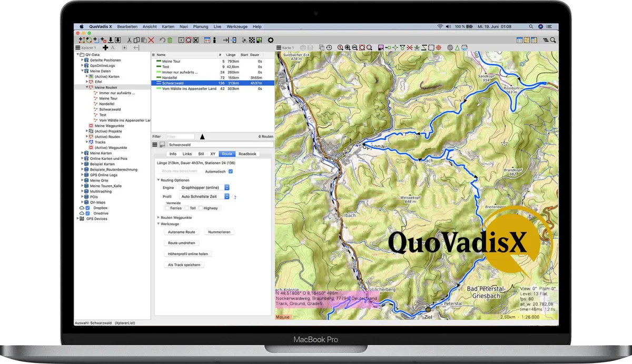
Task: Click the globe icon in the map toolbar
Action: click(x=449, y=47)
